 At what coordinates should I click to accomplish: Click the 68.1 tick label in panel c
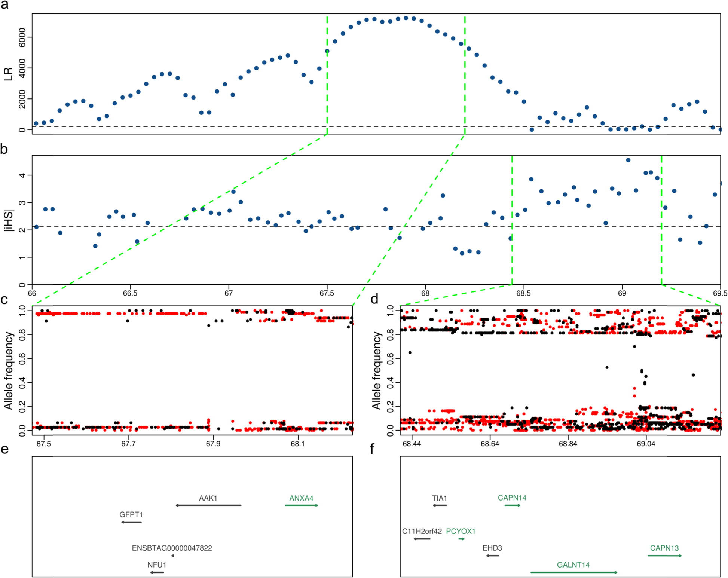[x=298, y=444]
